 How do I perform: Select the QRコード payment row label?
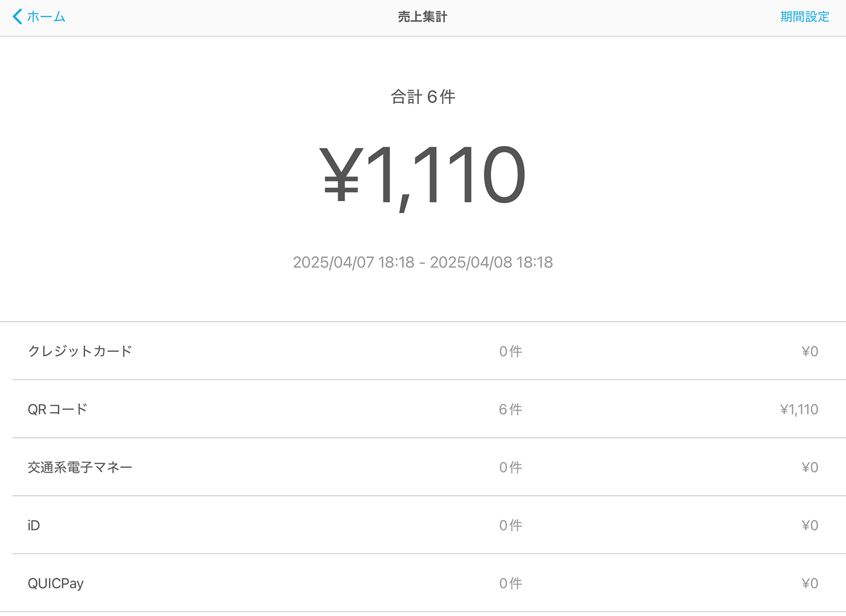58,409
